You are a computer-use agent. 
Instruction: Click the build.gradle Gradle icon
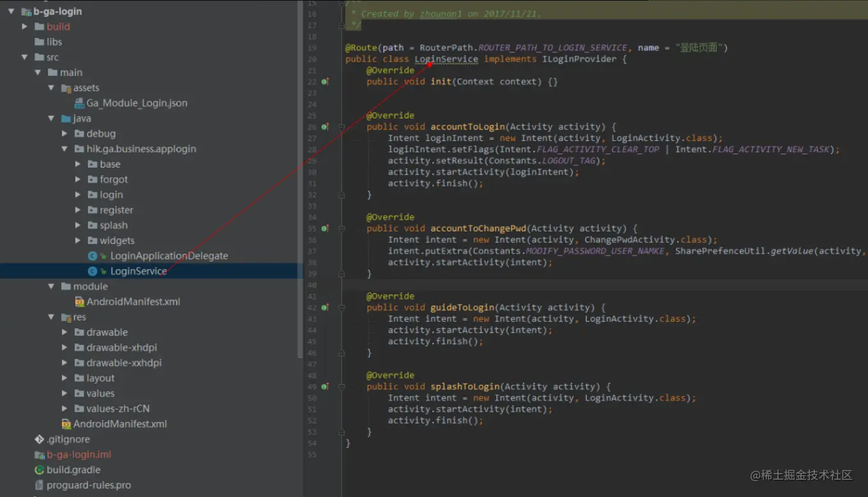coord(40,470)
